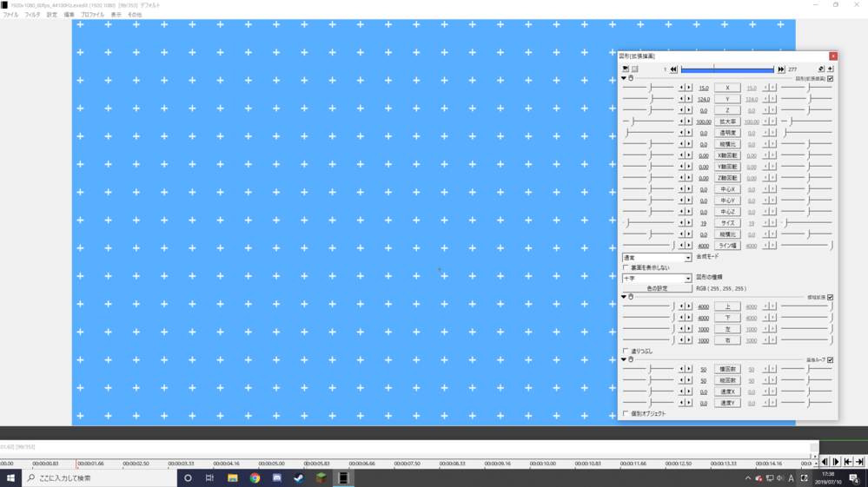Open Steam from the taskbar
This screenshot has width=868, height=487.
[299, 478]
